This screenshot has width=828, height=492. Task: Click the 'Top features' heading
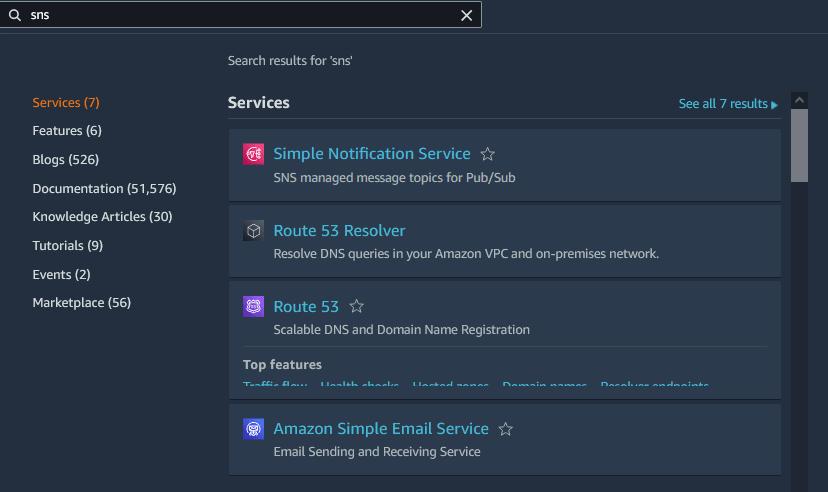coord(283,365)
